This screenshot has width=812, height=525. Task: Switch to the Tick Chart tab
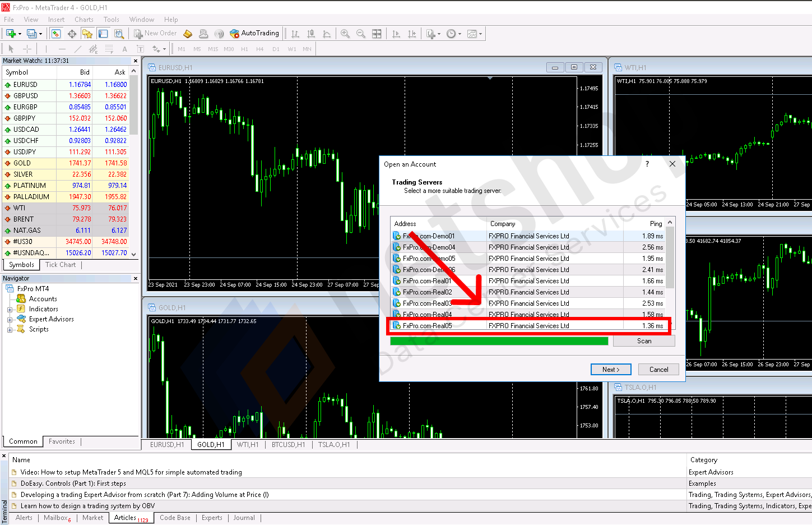tap(61, 265)
